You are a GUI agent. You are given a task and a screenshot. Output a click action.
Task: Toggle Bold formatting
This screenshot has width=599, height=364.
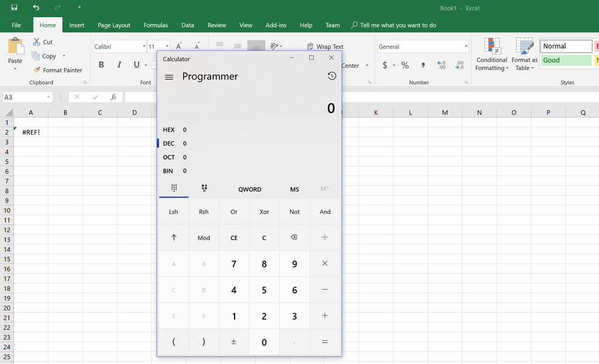click(x=101, y=65)
